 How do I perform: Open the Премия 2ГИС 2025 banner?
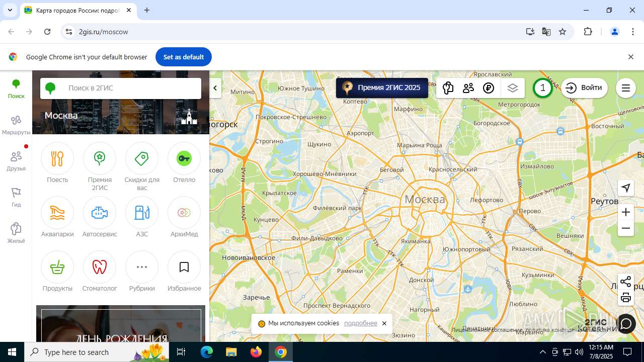coord(382,87)
